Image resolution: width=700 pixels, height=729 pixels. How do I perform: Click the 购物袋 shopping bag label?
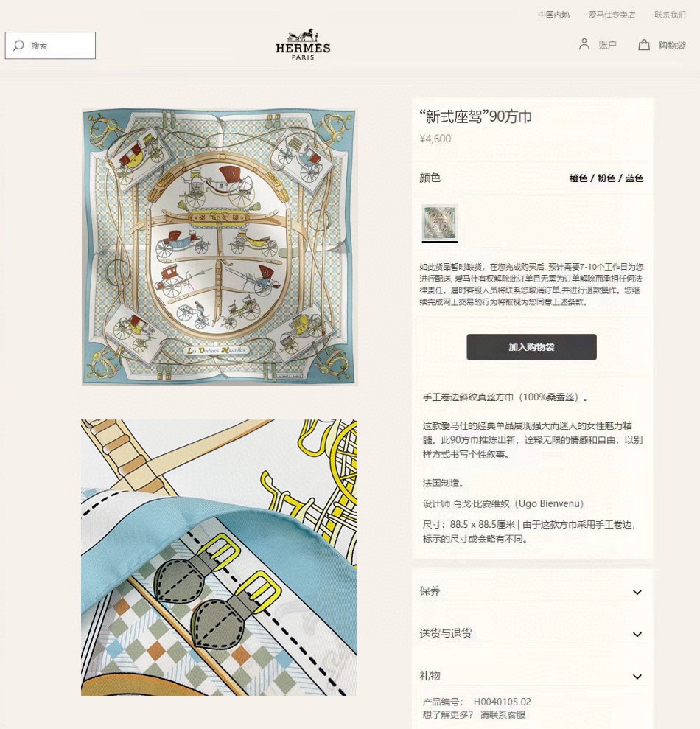pyautogui.click(x=672, y=45)
